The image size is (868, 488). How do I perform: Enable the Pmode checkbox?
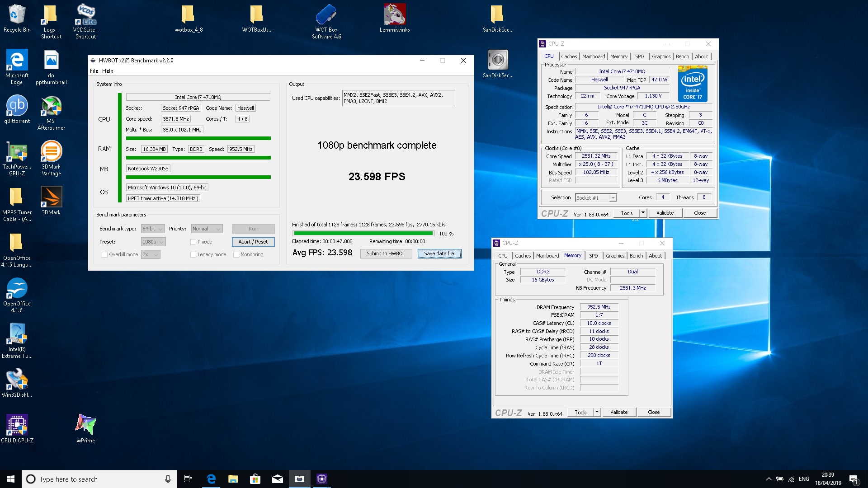tap(193, 242)
